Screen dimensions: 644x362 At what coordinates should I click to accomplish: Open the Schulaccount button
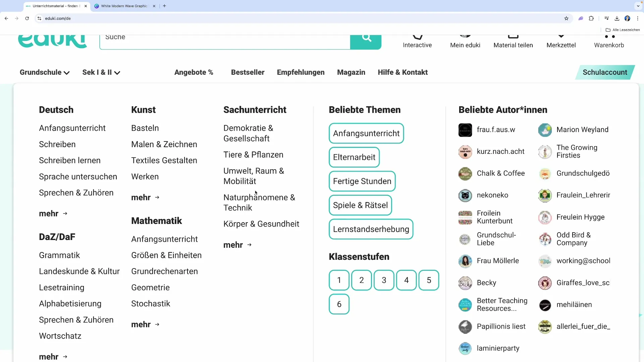tap(604, 72)
